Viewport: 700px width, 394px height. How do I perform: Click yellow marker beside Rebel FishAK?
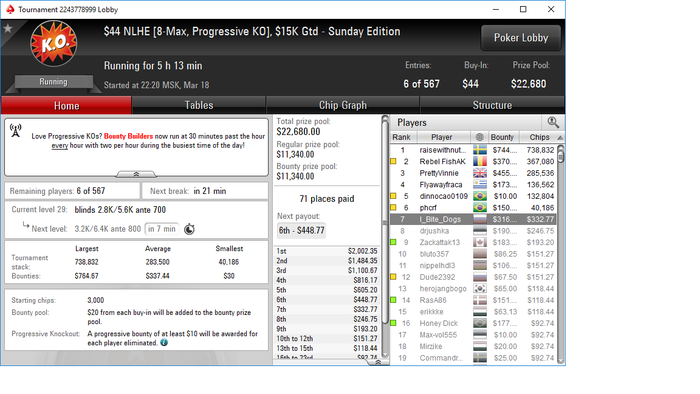pyautogui.click(x=393, y=162)
